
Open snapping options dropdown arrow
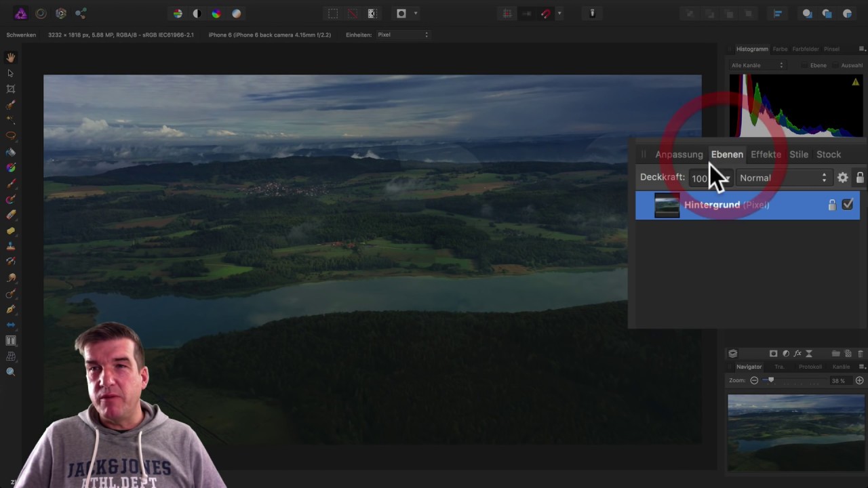point(559,14)
